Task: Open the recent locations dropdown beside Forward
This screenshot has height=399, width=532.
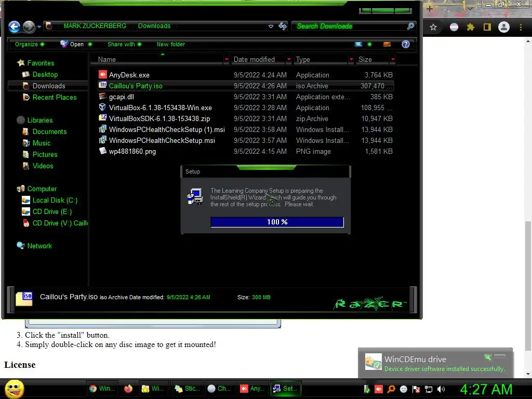Action: [39, 26]
